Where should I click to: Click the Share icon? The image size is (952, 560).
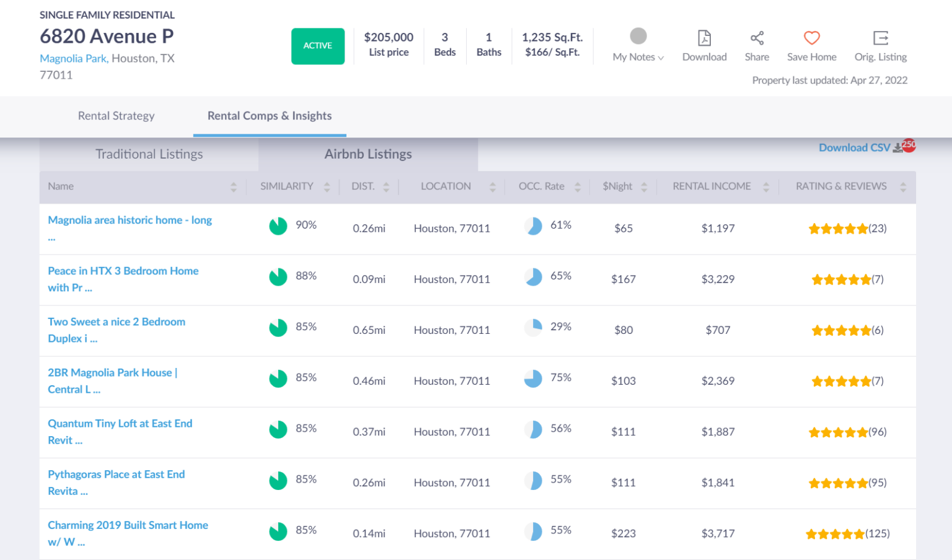click(757, 38)
